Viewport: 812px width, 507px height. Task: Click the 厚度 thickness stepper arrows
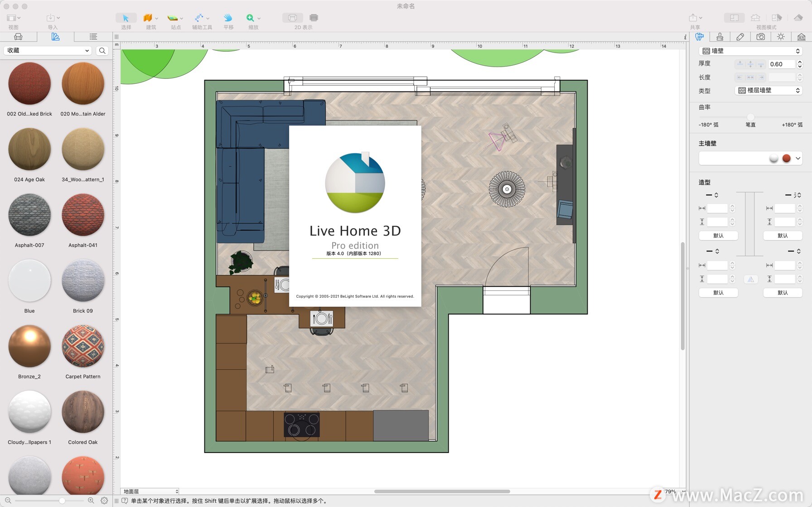[800, 64]
